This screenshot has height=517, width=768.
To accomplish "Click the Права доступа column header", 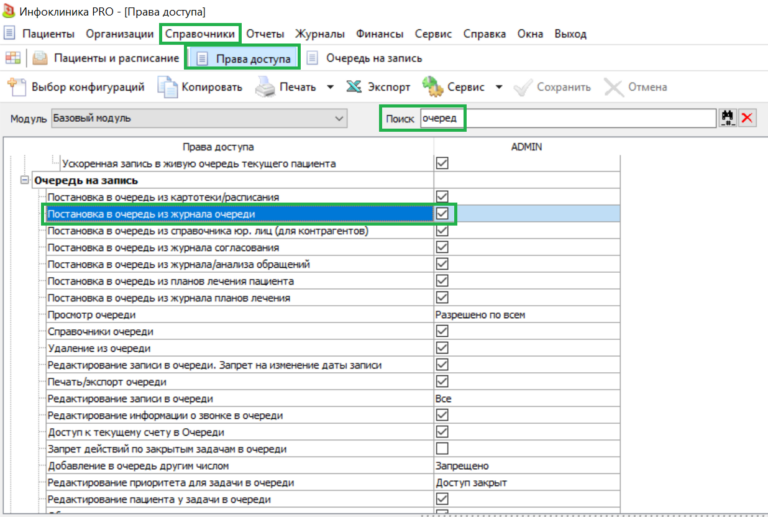I will point(218,147).
